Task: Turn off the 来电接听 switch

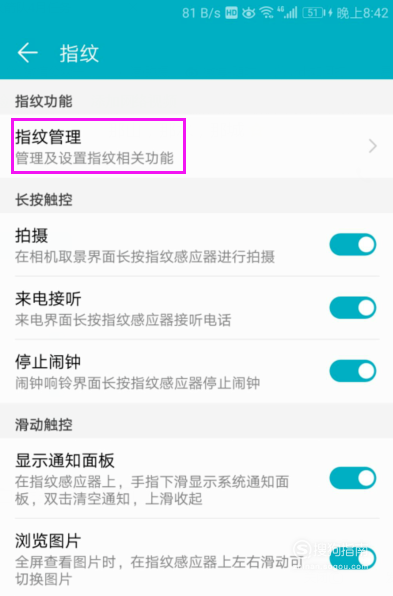Action: (x=353, y=308)
